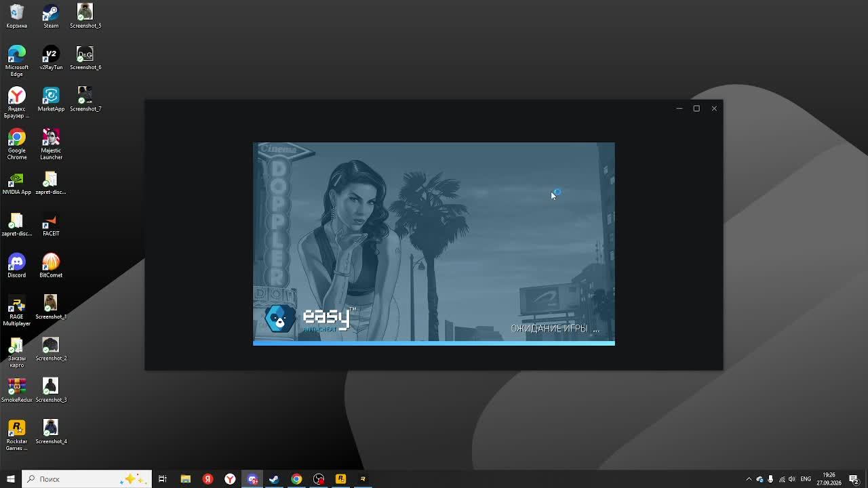Open the clock and date flyout
The image size is (868, 488).
click(829, 479)
